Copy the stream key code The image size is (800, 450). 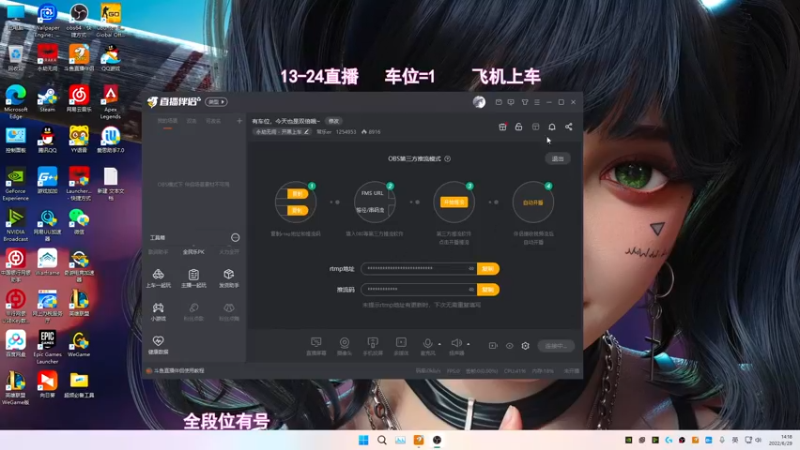(x=488, y=289)
